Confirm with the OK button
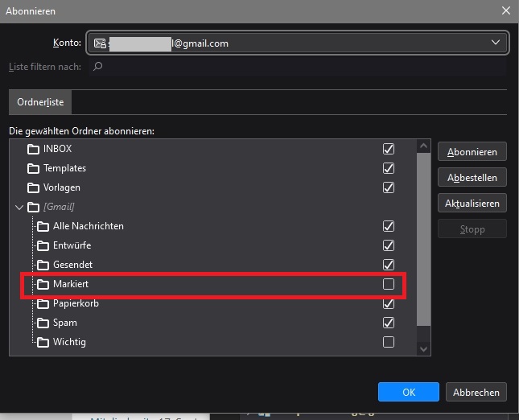519x420 pixels. [x=409, y=392]
